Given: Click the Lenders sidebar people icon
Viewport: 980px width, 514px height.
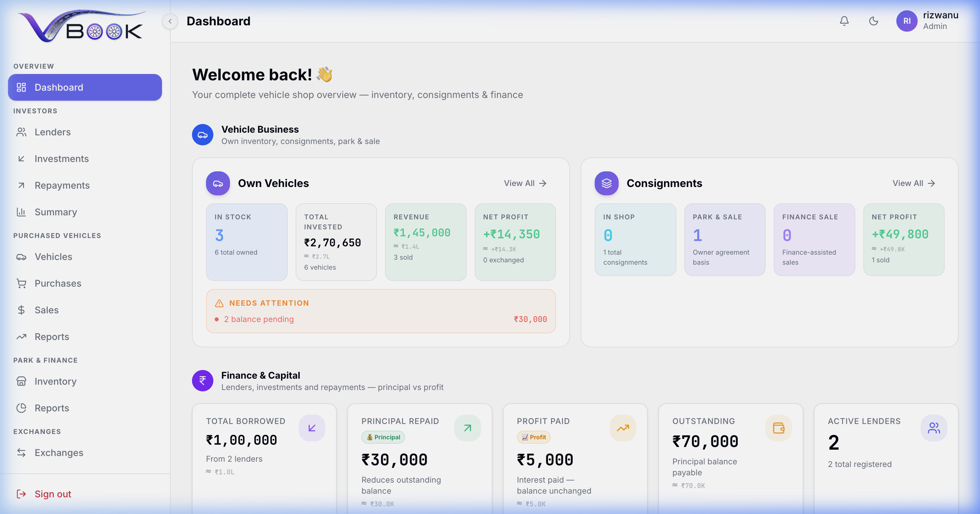Looking at the screenshot, I should [21, 132].
